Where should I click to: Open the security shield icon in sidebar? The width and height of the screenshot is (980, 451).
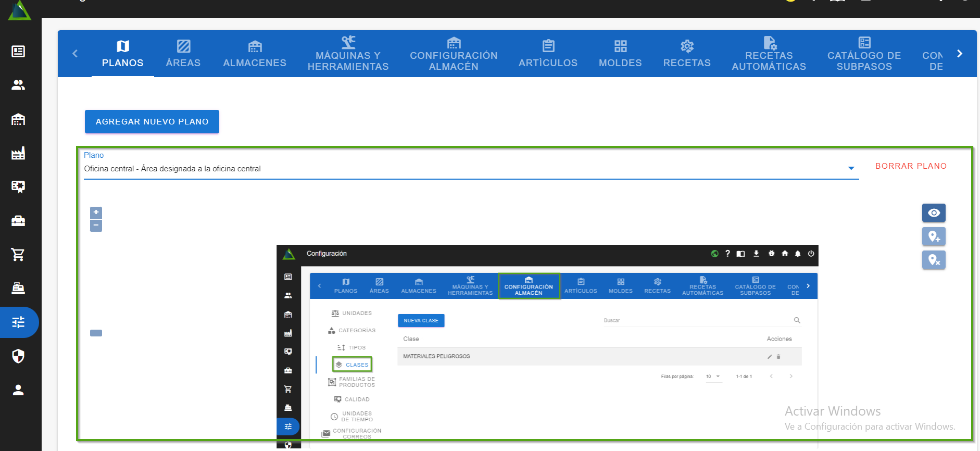18,356
